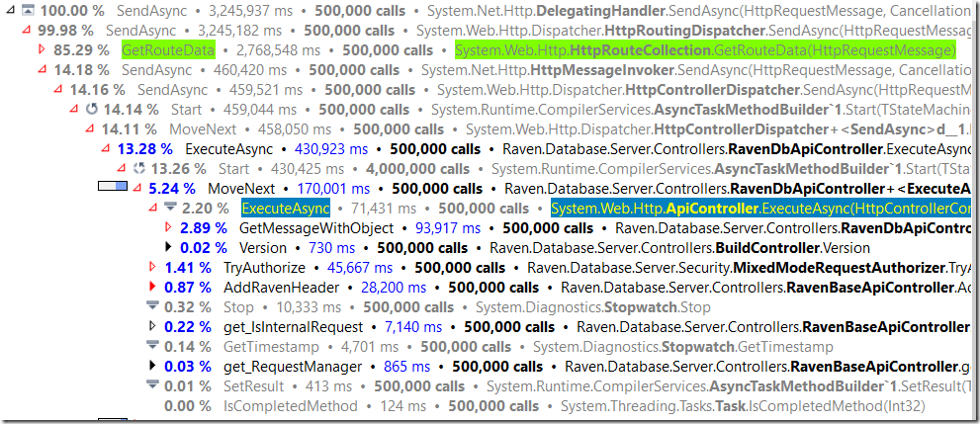The image size is (980, 424).
Task: Click the 124 ms value
Action: 402,406
